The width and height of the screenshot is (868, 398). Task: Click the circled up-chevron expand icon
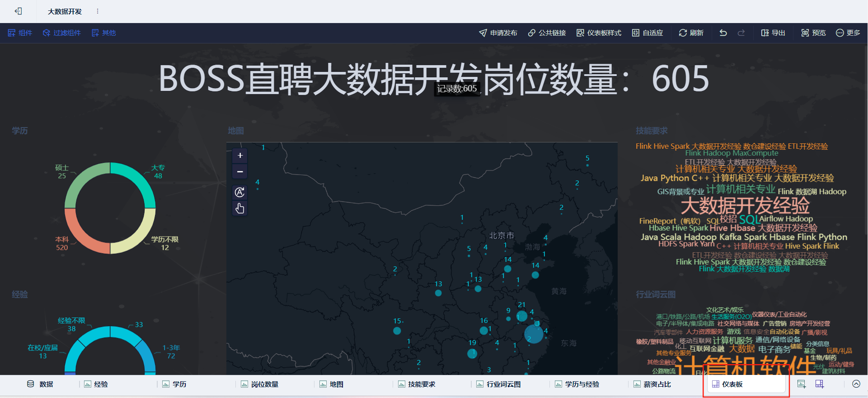click(x=856, y=384)
